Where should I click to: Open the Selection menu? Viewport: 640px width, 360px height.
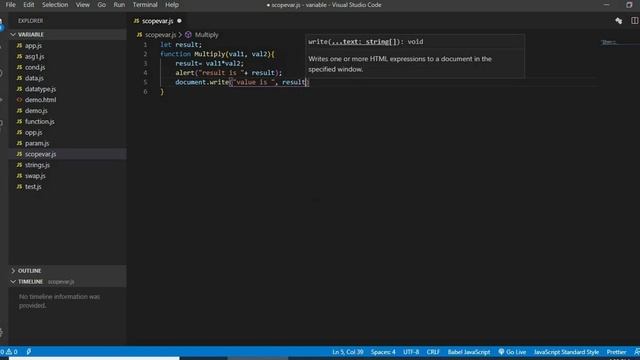tap(55, 5)
